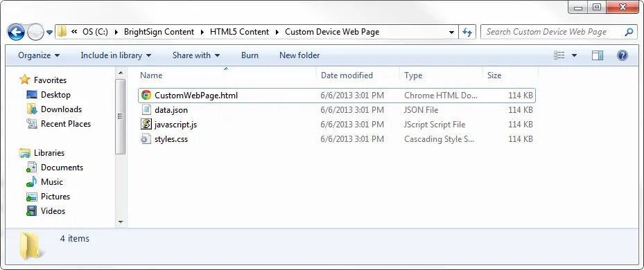644x270 pixels.
Task: Open the Share with menu
Action: pyautogui.click(x=196, y=55)
